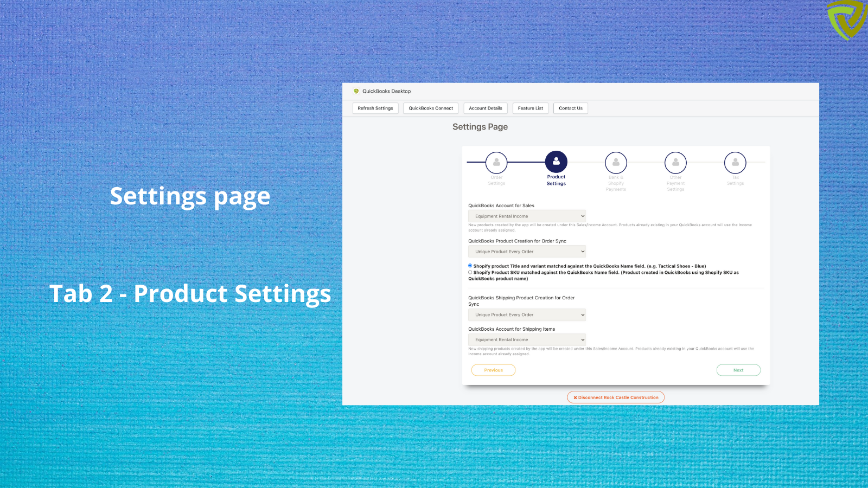Open the Bank & Shopify Payments step icon
The image size is (868, 488).
click(x=616, y=162)
